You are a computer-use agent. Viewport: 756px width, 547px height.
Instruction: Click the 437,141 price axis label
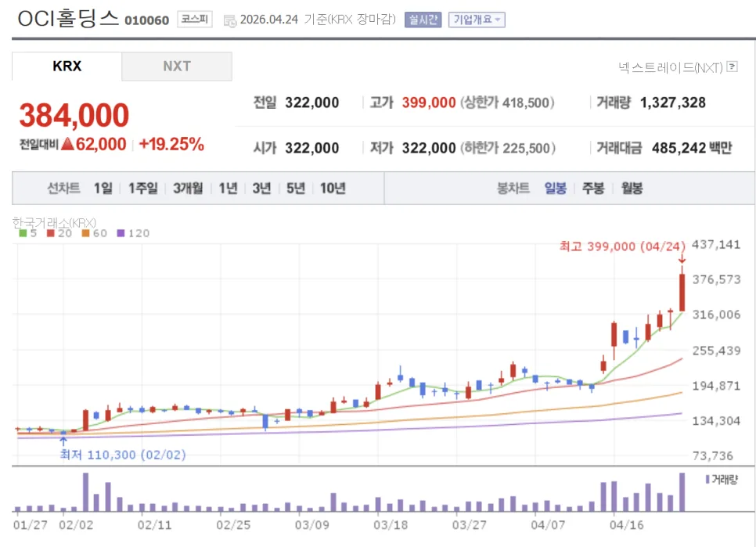716,244
